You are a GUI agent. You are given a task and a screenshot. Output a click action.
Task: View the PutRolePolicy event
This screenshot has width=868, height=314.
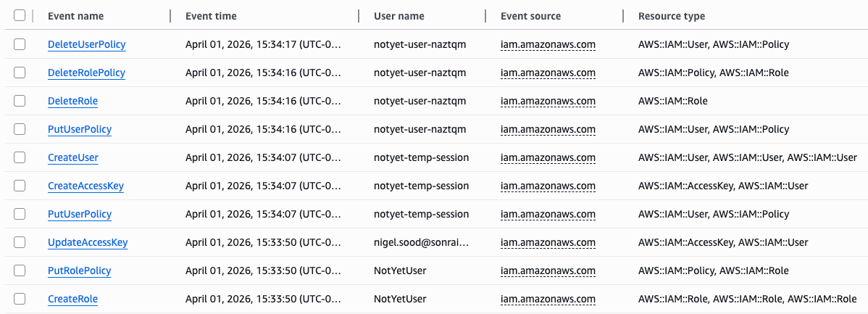point(79,270)
